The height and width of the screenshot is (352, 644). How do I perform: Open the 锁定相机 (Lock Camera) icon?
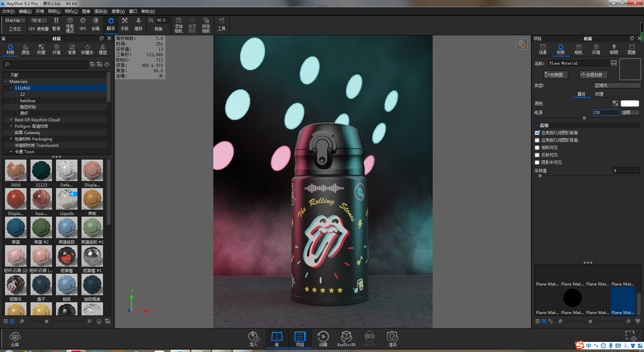tap(206, 24)
